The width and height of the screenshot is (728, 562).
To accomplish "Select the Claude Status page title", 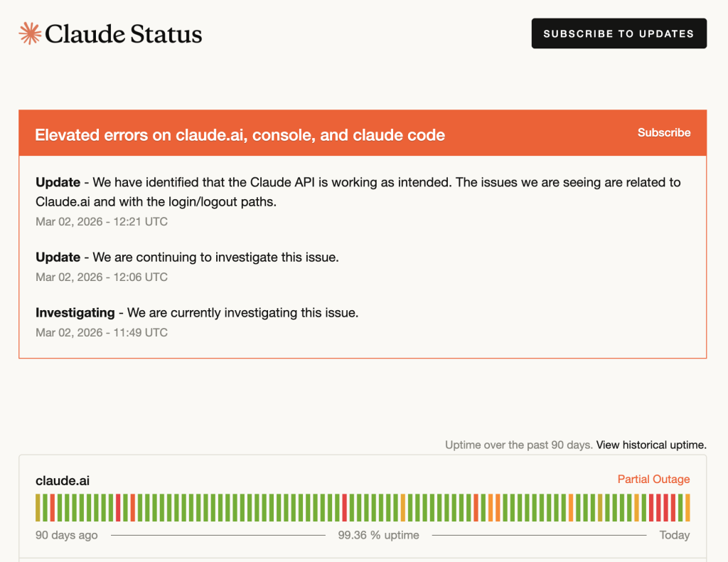I will point(122,33).
